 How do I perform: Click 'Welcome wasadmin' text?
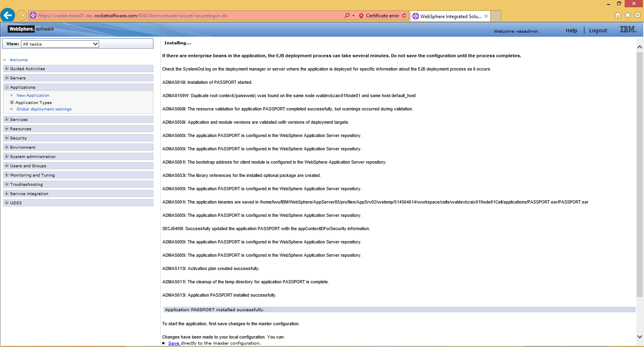[516, 31]
